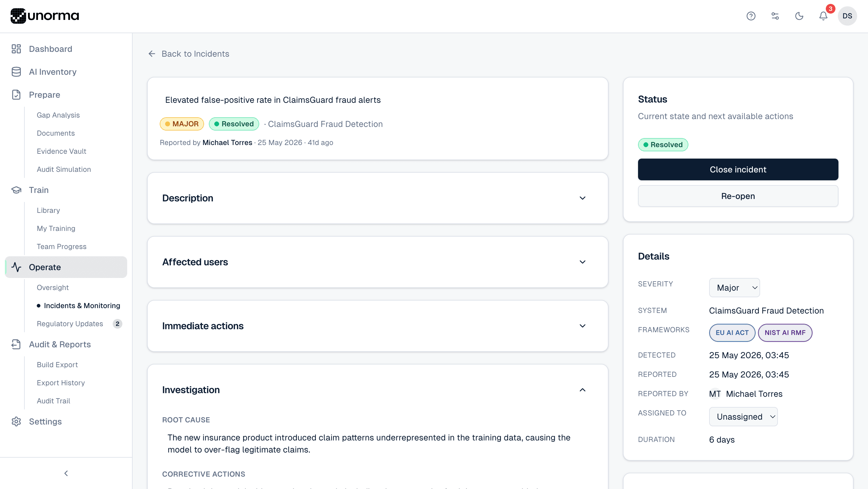Screen dimensions: 868x489
Task: Click the Audit & Reports export icon
Action: [x=16, y=344]
